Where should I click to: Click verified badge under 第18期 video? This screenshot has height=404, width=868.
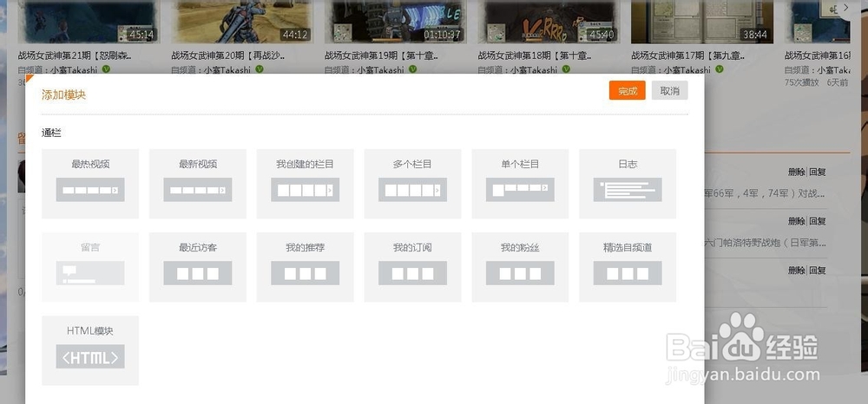coord(566,69)
